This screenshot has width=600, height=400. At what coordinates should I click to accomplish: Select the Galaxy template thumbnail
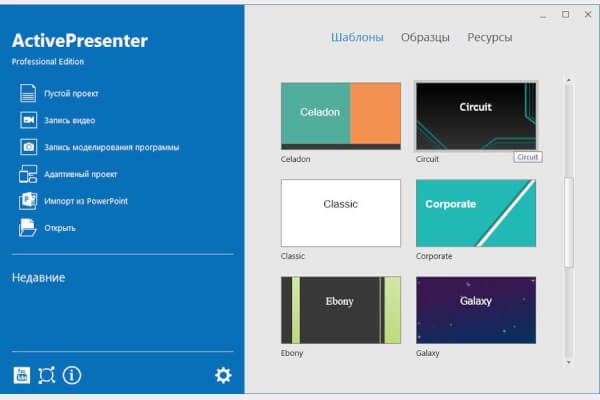point(476,310)
